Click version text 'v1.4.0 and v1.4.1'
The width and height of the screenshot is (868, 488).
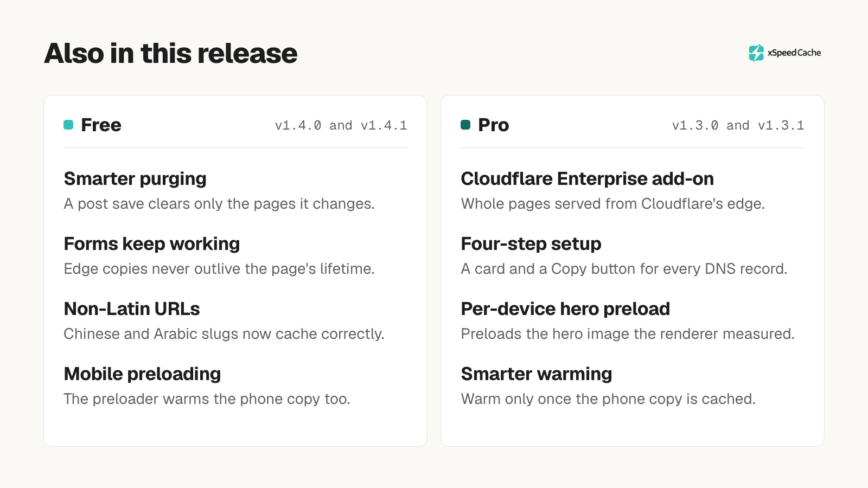pyautogui.click(x=341, y=125)
